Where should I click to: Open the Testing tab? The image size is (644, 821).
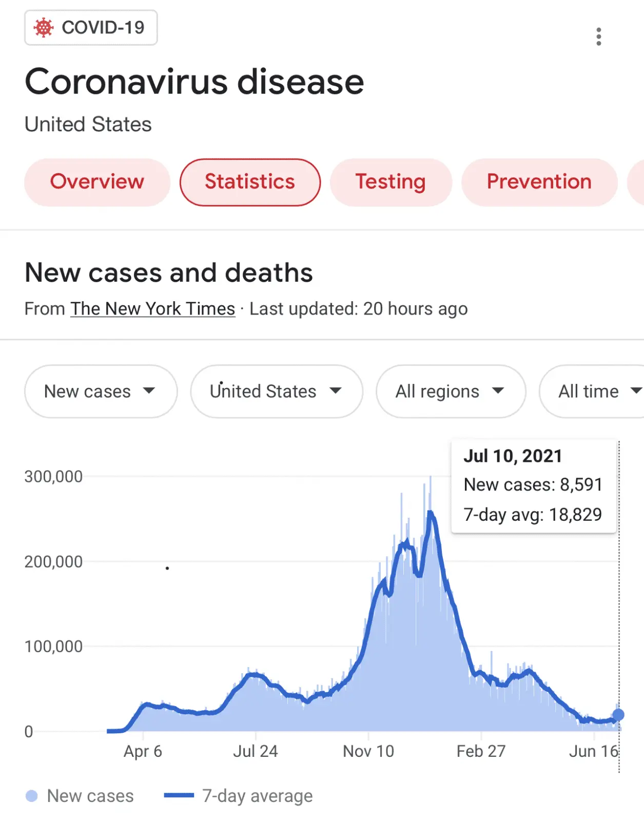tap(391, 182)
